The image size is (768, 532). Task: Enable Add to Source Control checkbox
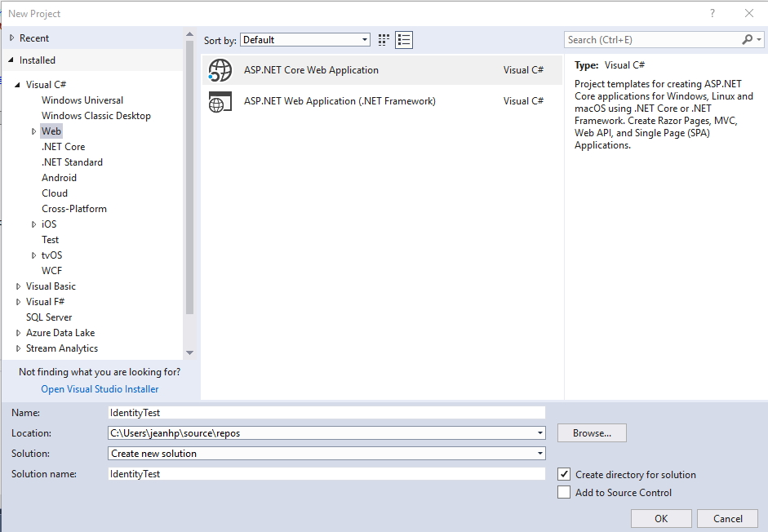coord(564,492)
